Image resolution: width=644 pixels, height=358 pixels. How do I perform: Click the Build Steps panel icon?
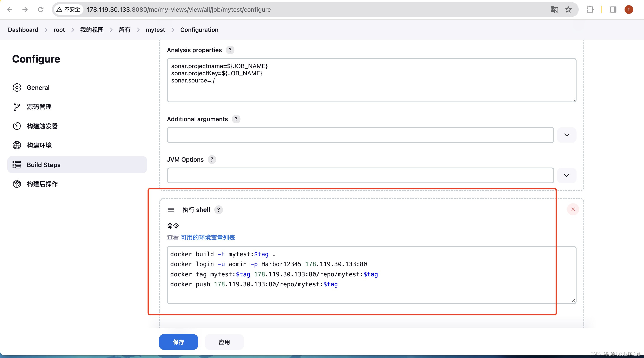[17, 164]
